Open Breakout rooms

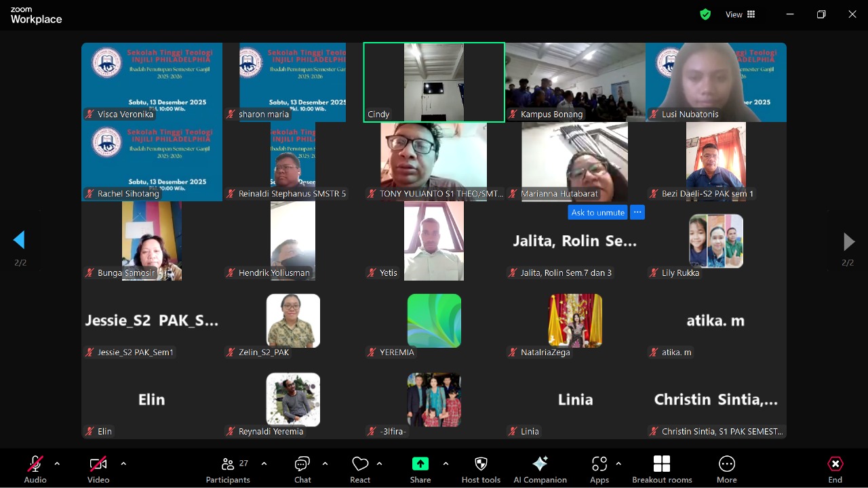click(x=662, y=469)
